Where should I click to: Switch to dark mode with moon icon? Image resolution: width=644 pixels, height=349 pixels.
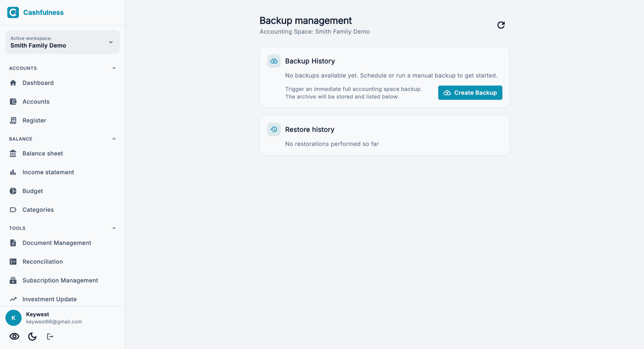pyautogui.click(x=32, y=336)
